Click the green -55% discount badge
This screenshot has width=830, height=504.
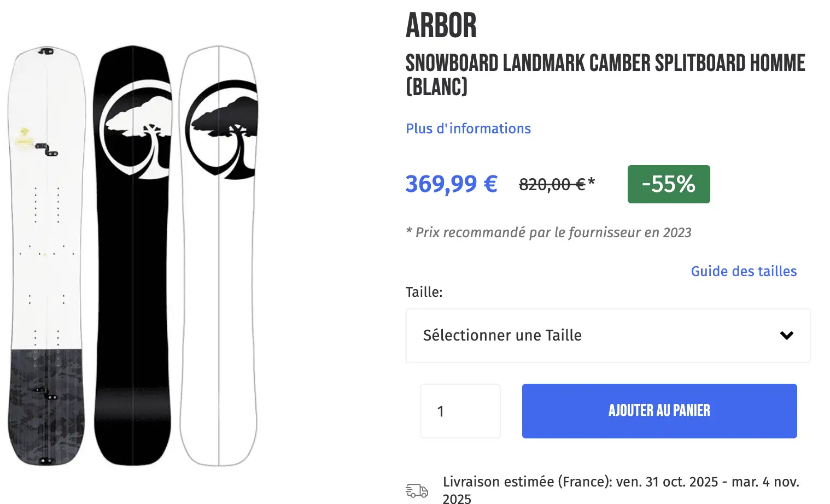(668, 184)
